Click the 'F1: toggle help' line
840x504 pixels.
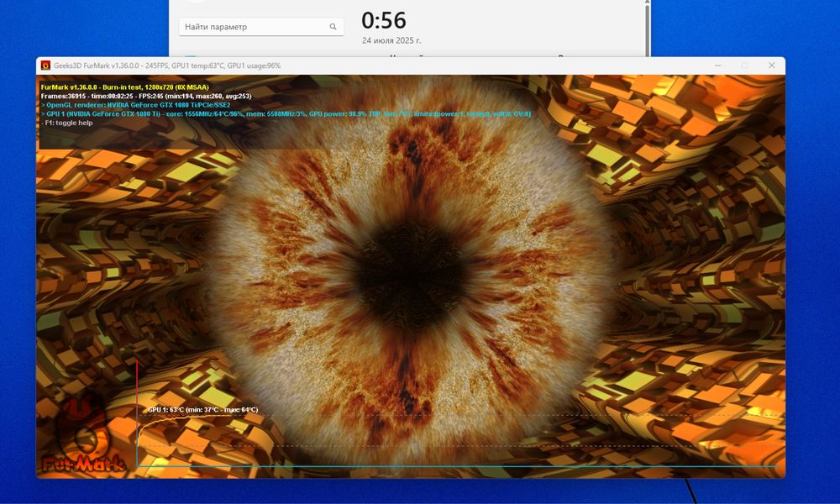click(67, 123)
